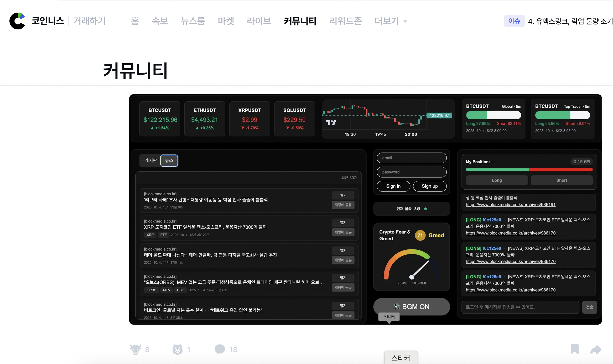Open comments via speech bubble icon
Viewport: 613px width, 364px height.
220,349
